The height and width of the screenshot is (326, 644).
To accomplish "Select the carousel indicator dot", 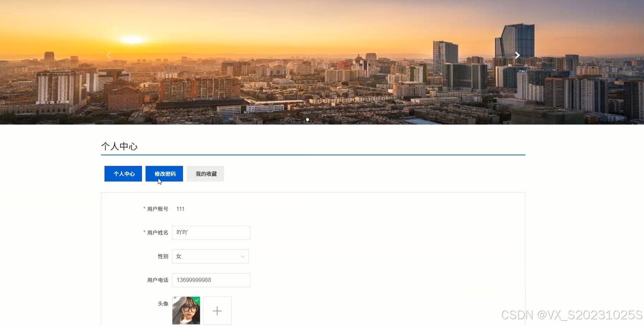I will [x=308, y=120].
